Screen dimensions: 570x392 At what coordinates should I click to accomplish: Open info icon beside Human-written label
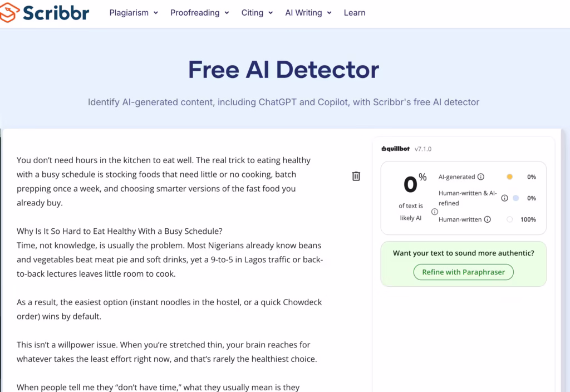pyautogui.click(x=488, y=219)
